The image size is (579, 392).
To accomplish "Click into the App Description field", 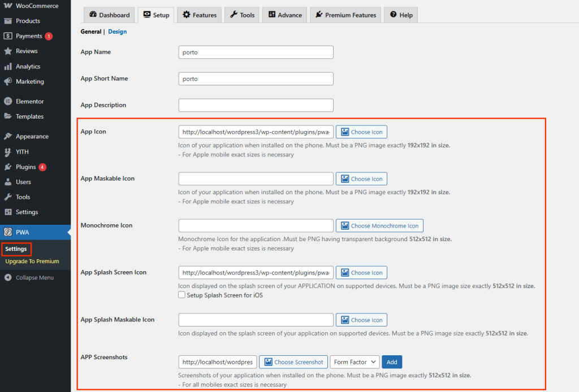I will point(256,105).
